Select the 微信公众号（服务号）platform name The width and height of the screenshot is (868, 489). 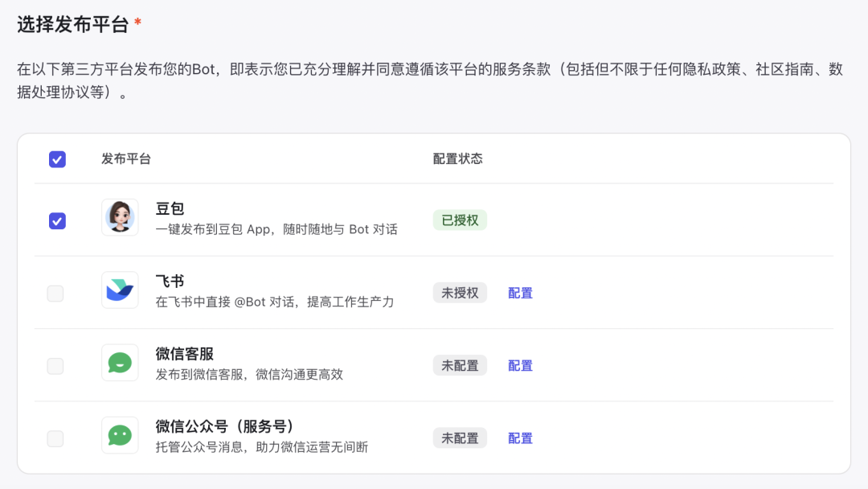[x=225, y=426]
